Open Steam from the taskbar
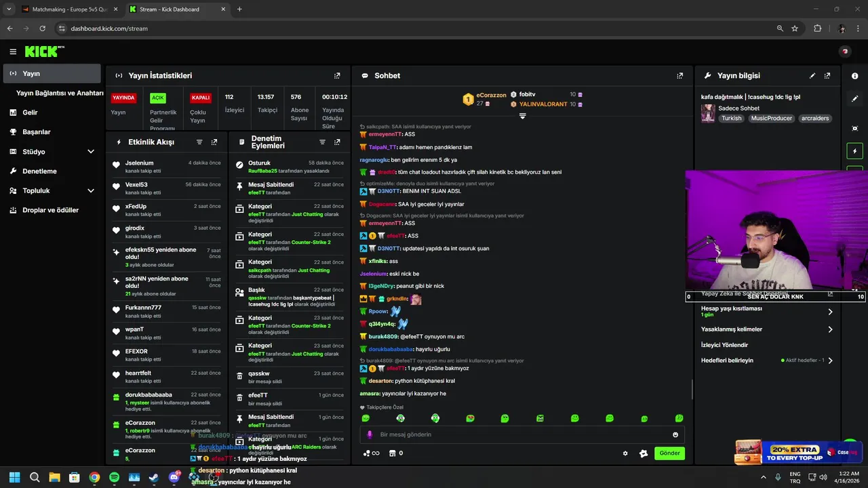The width and height of the screenshot is (868, 488). point(154,477)
